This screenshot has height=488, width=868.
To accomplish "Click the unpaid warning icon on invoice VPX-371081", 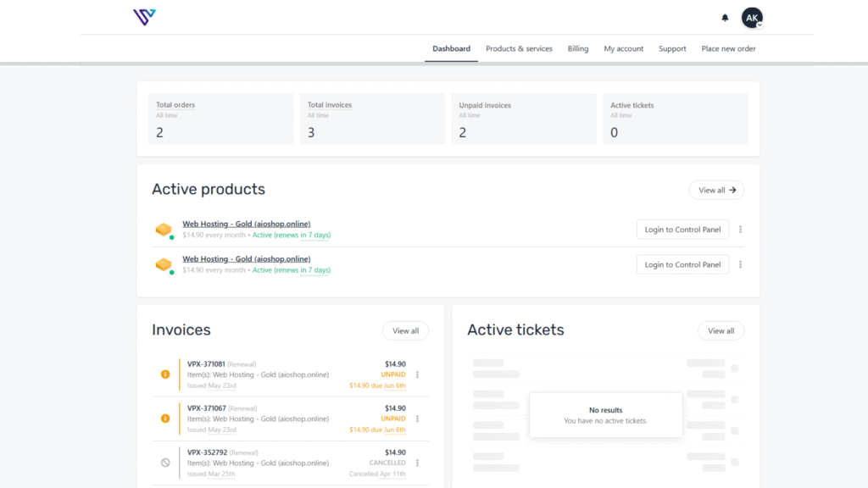I will click(x=164, y=374).
